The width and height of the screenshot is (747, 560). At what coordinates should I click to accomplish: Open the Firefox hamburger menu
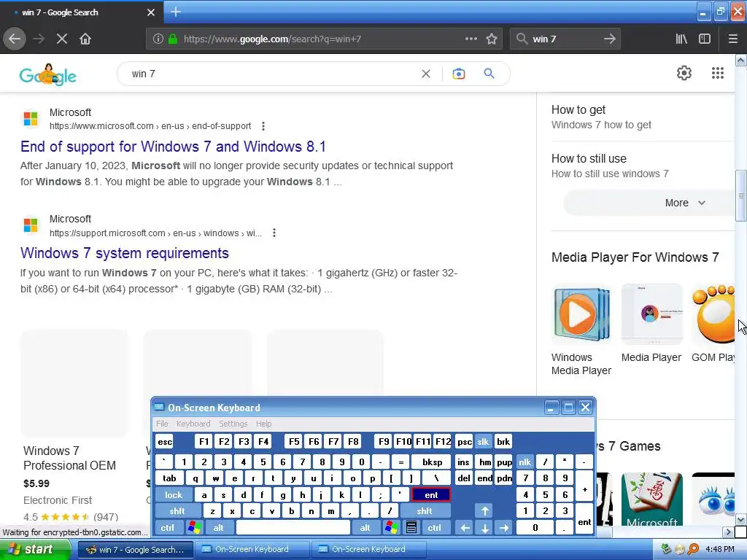tap(732, 39)
